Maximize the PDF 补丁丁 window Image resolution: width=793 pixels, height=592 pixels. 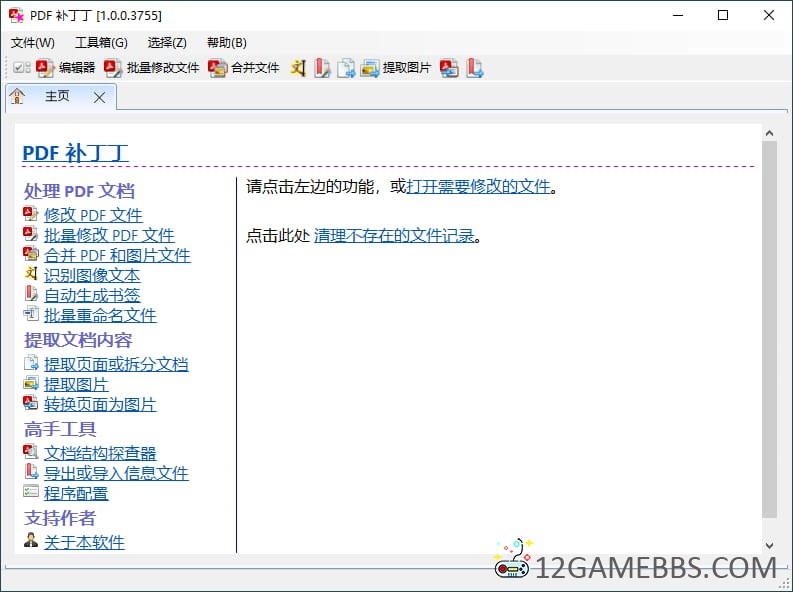click(x=723, y=15)
